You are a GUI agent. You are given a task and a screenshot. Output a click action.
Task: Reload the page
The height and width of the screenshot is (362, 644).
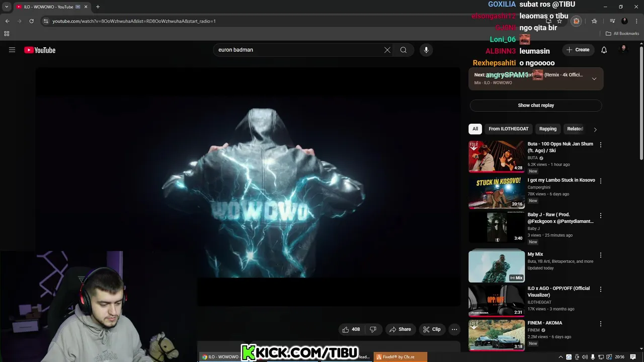31,21
